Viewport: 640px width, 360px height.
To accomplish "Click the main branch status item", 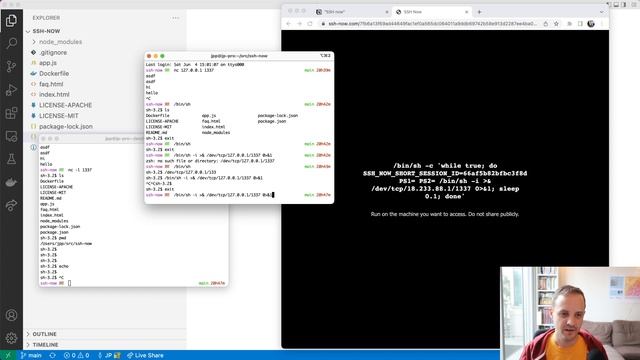I will pyautogui.click(x=31, y=356).
